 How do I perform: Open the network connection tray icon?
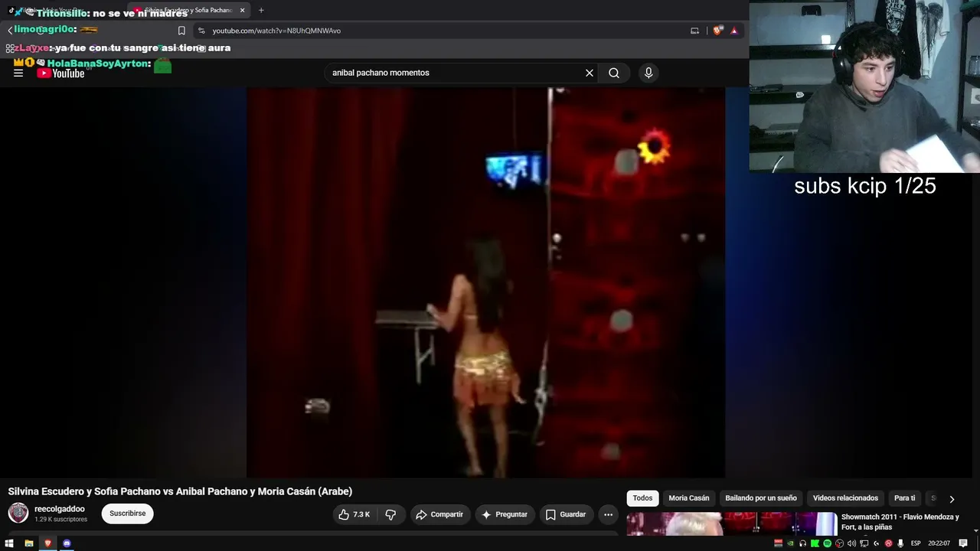[x=864, y=543]
